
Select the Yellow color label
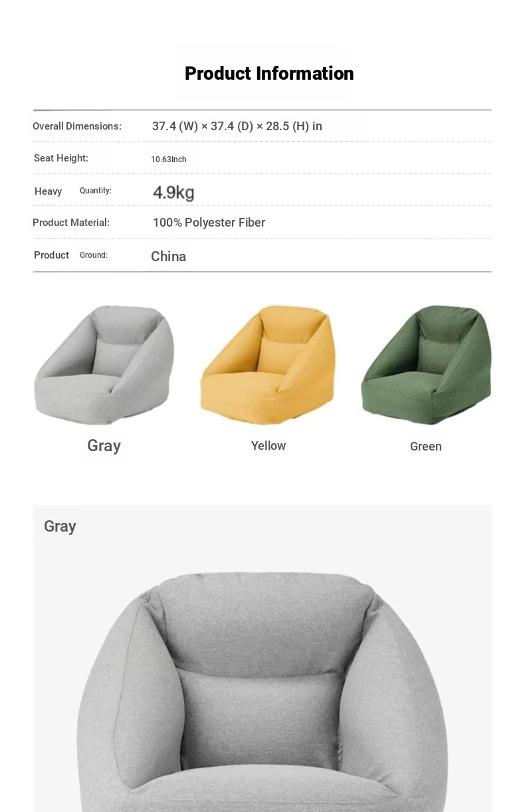(268, 446)
